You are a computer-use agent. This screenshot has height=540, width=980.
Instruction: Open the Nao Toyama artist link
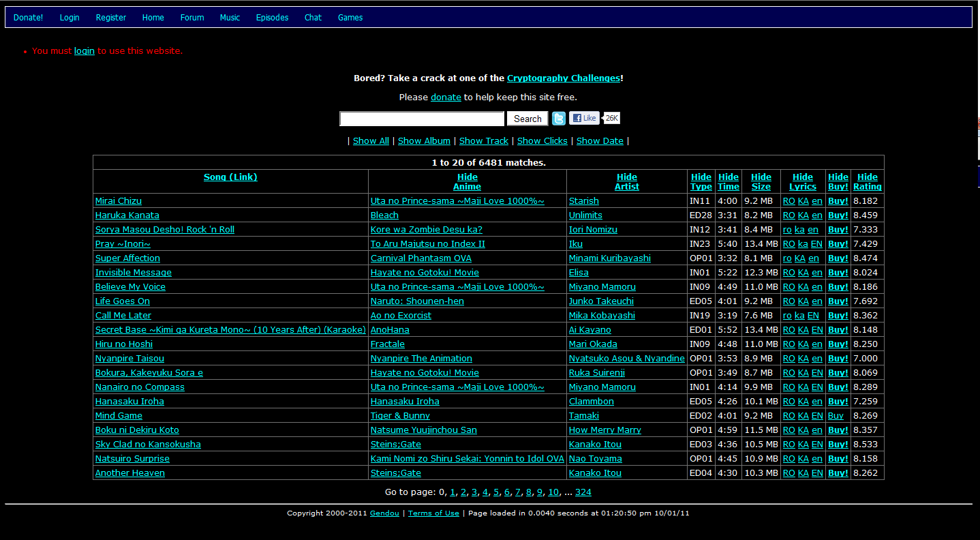coord(596,459)
